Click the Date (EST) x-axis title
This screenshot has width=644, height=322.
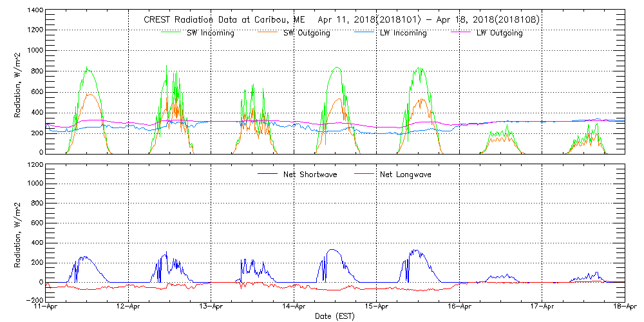point(336,316)
